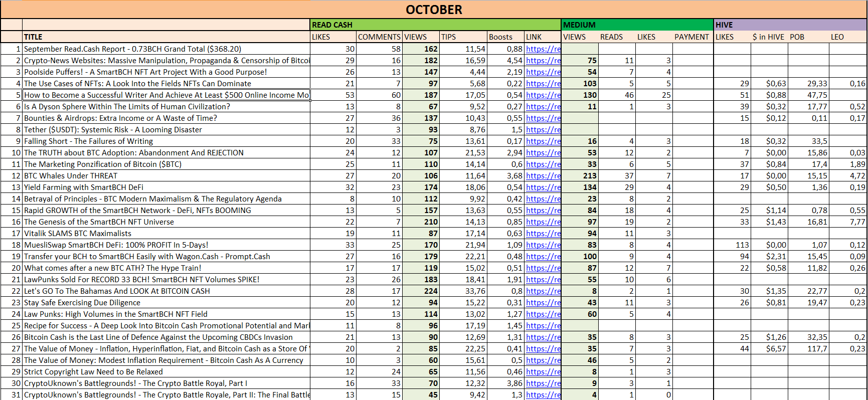
Task: Click the POB value 47,75
Action: coord(808,95)
